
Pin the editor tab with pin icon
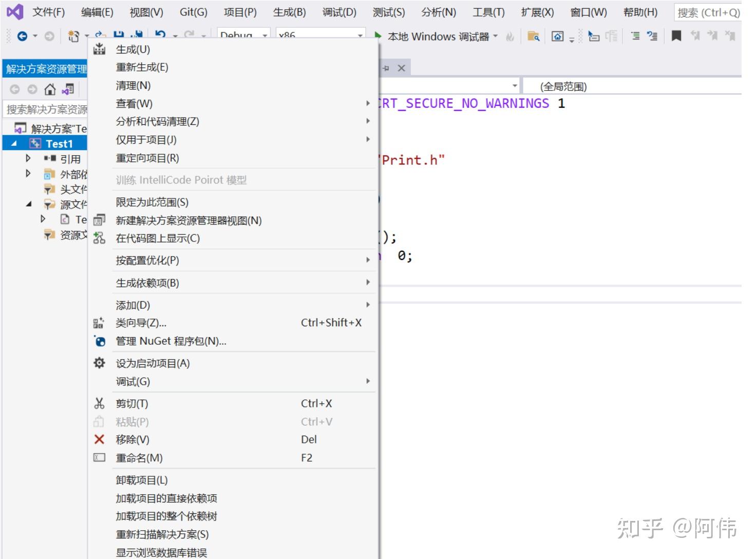[x=386, y=68]
